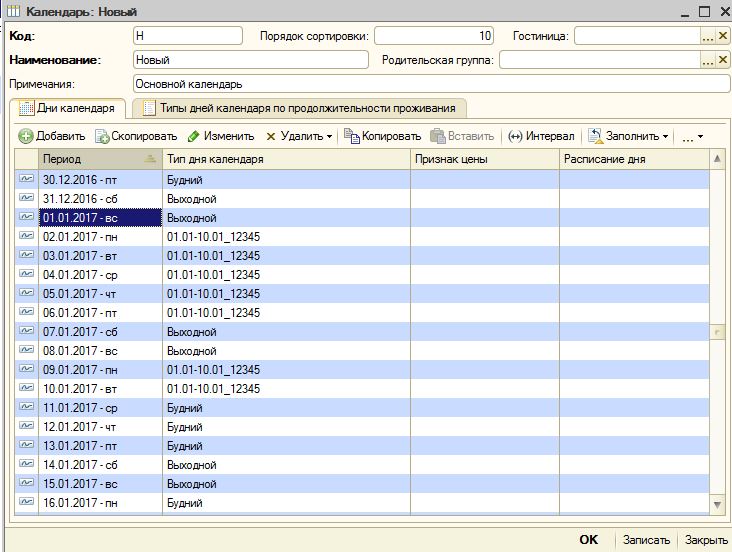Open the Родительская группа selection ellipsis button

pos(708,60)
